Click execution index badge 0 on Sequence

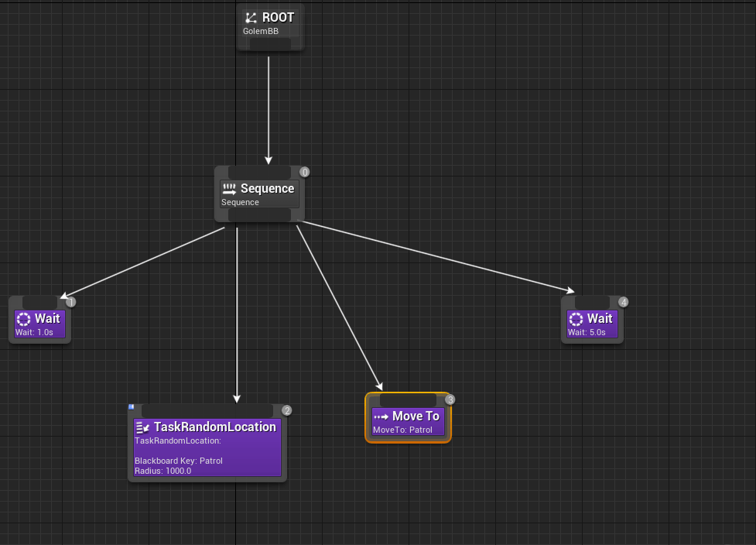[305, 172]
